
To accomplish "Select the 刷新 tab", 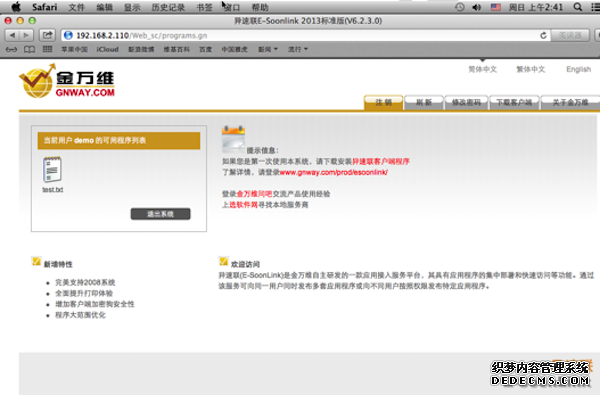I will pos(424,103).
